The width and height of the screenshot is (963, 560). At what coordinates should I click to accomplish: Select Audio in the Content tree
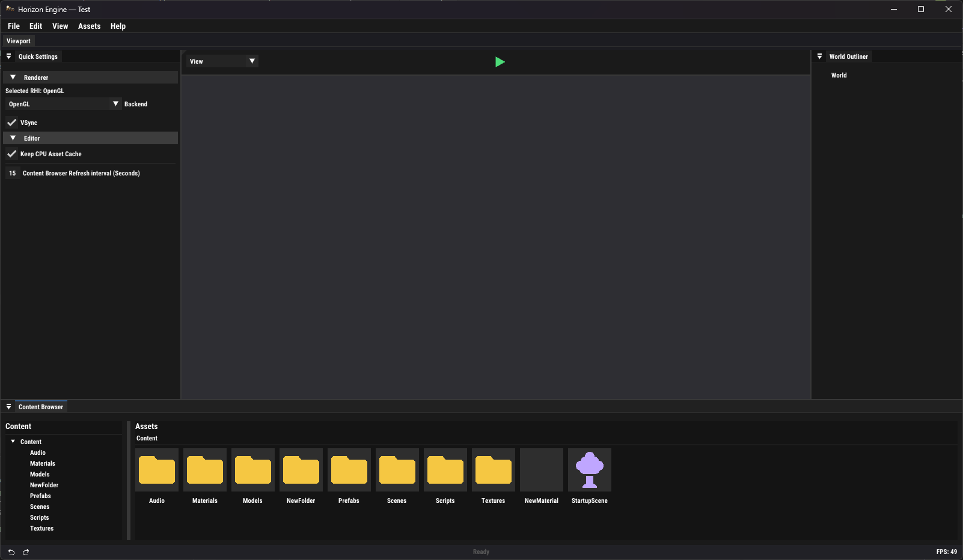point(38,452)
